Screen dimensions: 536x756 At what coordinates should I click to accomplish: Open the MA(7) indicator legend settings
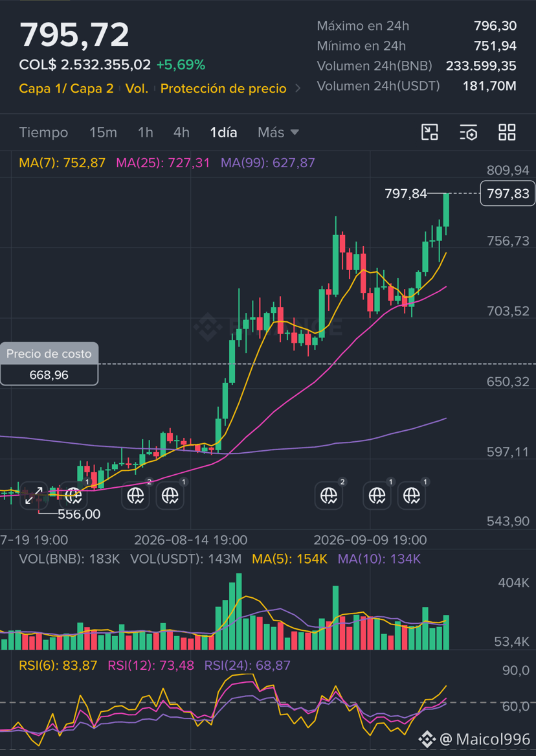62,163
